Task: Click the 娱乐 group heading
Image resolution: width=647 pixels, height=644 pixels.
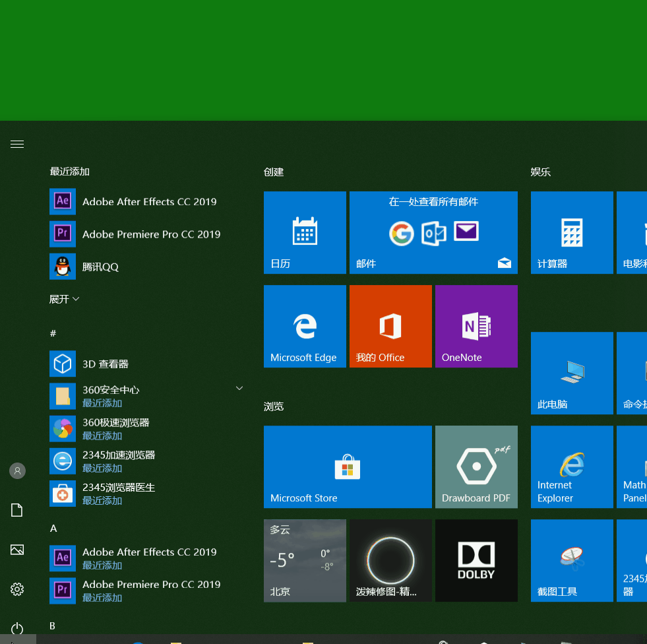Action: click(541, 172)
